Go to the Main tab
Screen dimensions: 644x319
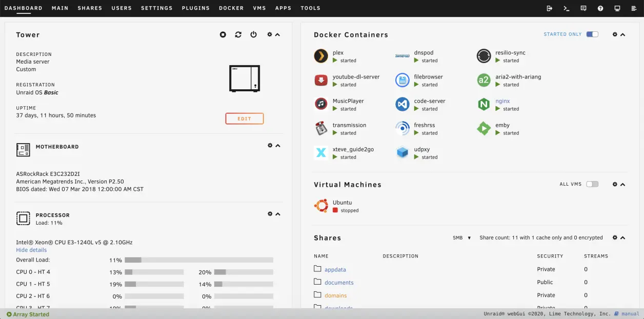point(60,8)
